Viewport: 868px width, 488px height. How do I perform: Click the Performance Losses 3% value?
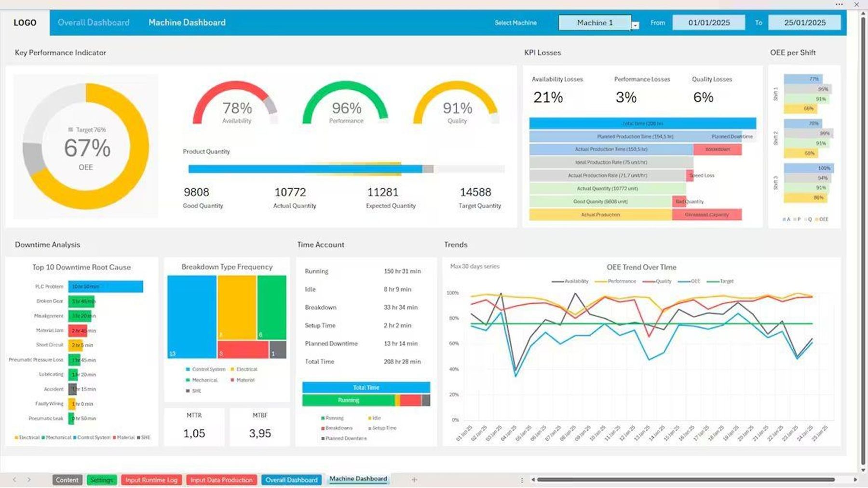(x=626, y=97)
